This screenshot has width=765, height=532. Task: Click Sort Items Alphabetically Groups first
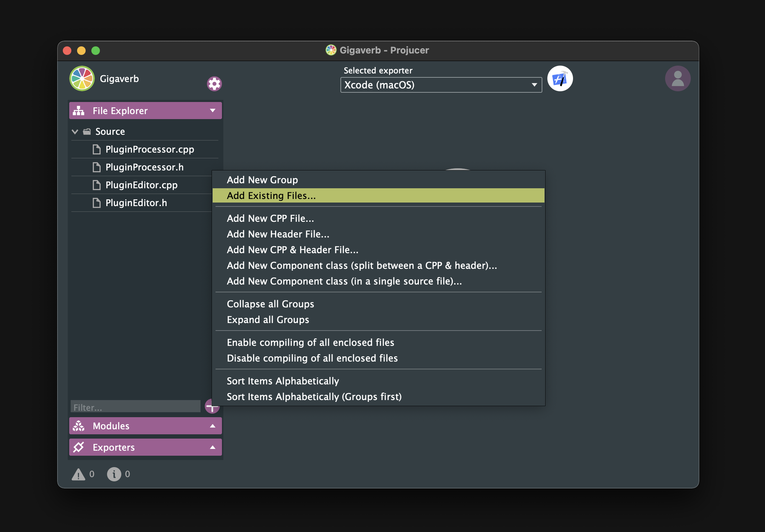[x=314, y=397]
